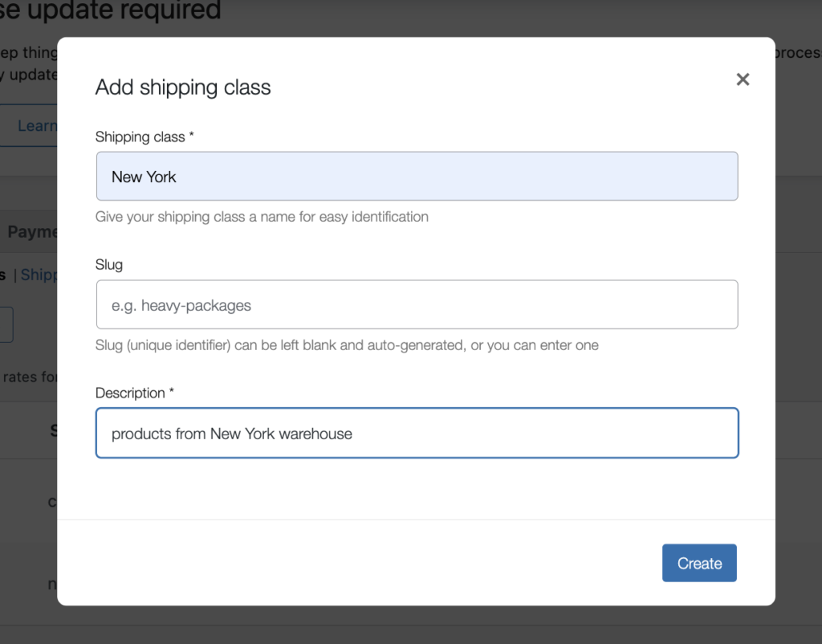Select the Payments tab behind the dialog

32,232
